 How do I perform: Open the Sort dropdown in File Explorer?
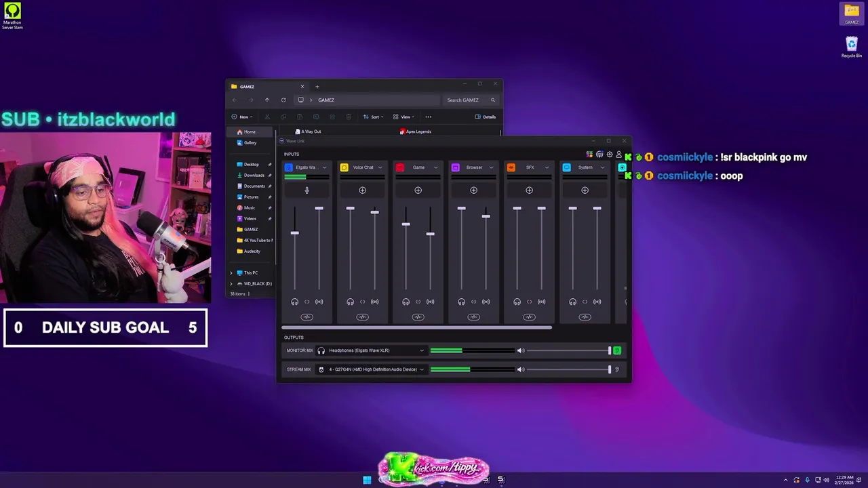tap(373, 117)
